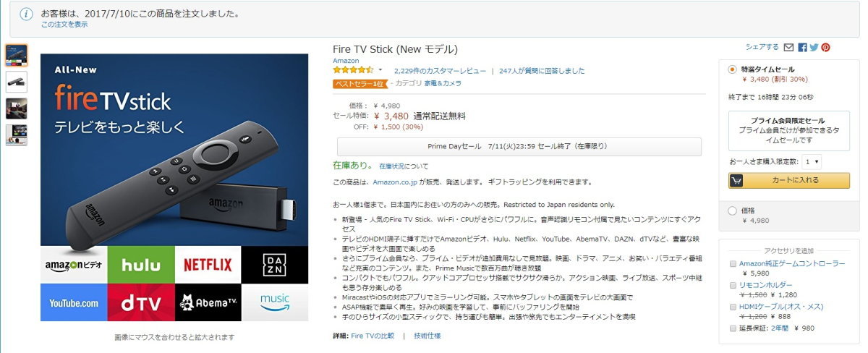868x353 pixels.
Task: Check the リモコンホルダー accessory box
Action: [x=733, y=286]
